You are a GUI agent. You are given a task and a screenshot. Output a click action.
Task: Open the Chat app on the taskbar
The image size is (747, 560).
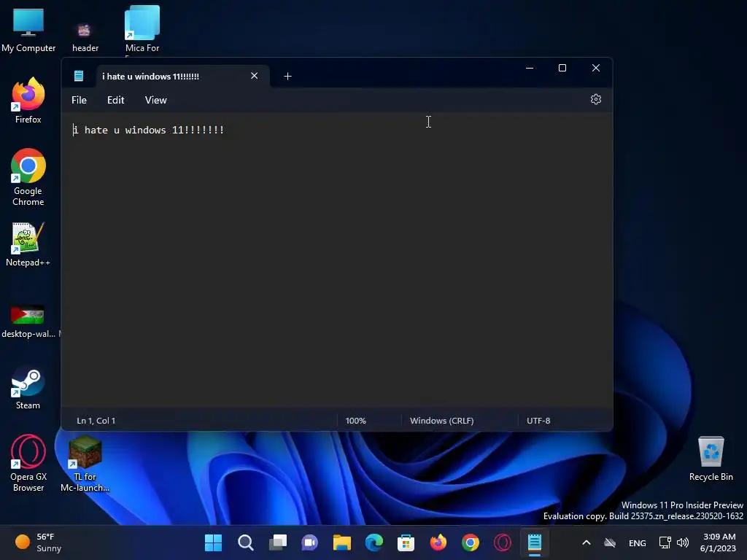tap(309, 542)
